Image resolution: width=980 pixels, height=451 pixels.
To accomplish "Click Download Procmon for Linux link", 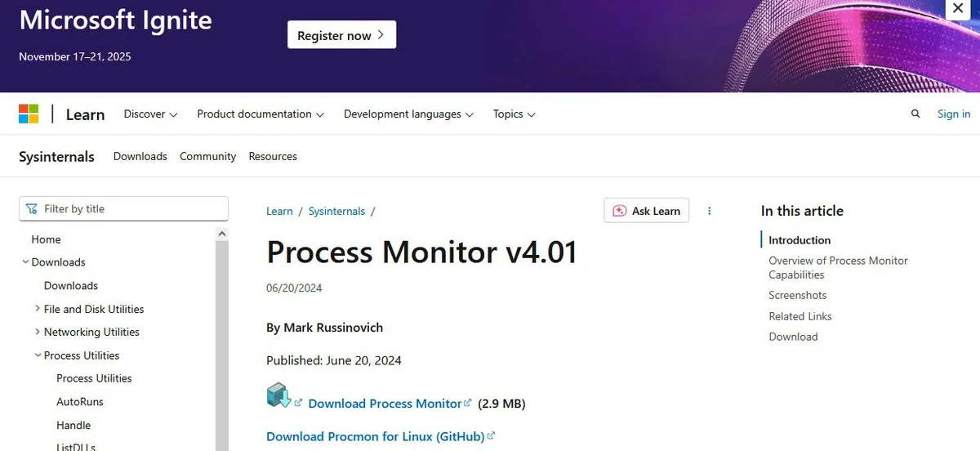I will tap(376, 436).
